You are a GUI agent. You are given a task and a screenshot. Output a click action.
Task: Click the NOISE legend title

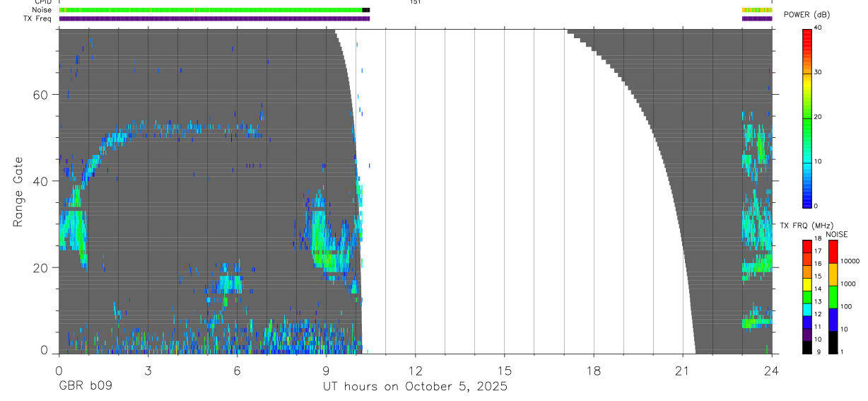pyautogui.click(x=836, y=234)
